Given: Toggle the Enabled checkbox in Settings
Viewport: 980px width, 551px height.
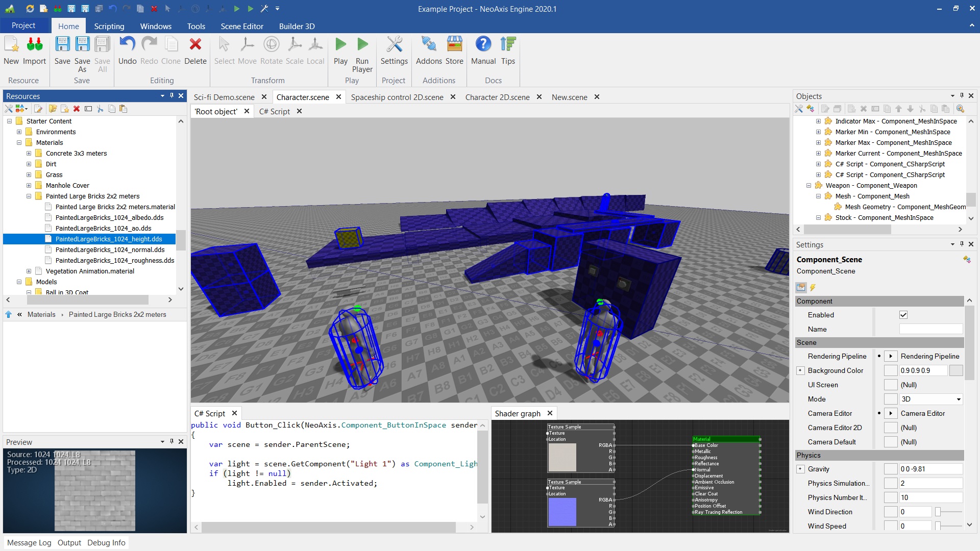Looking at the screenshot, I should pyautogui.click(x=903, y=315).
